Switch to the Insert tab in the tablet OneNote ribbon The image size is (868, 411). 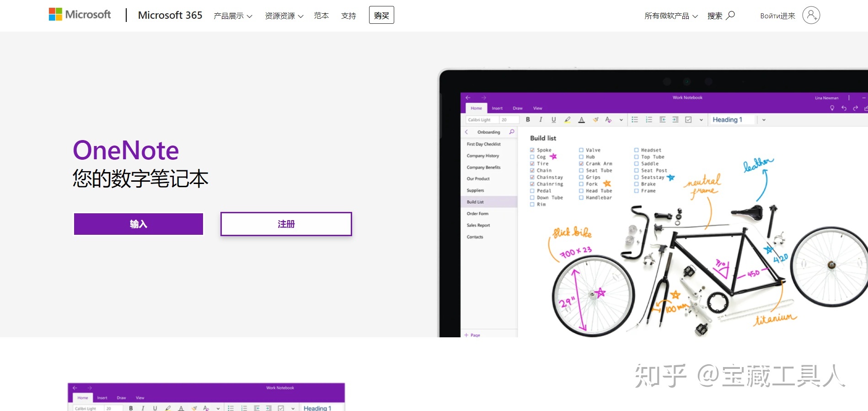tap(497, 108)
